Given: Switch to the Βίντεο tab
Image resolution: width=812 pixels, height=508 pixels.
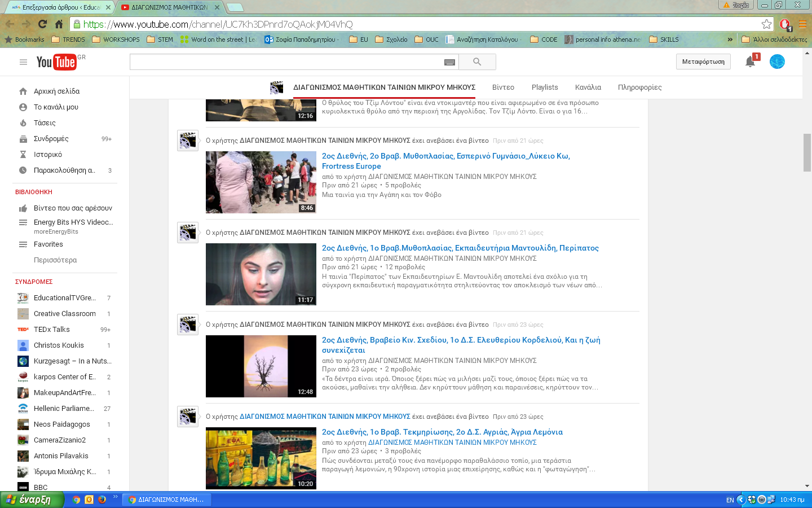Looking at the screenshot, I should pyautogui.click(x=503, y=87).
